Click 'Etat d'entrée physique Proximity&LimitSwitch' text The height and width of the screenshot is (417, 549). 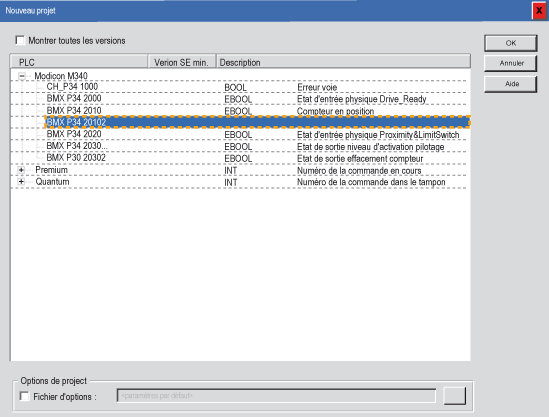[x=378, y=135]
